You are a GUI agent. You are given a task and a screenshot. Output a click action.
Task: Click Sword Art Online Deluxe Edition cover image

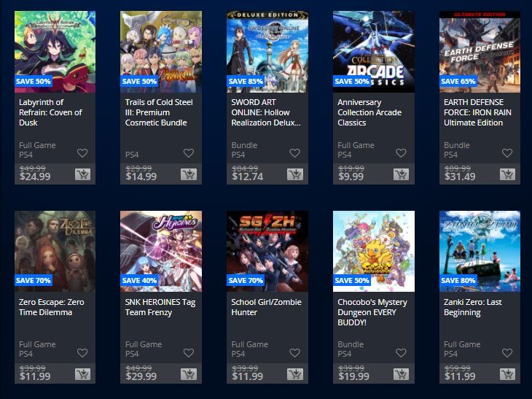tap(267, 52)
